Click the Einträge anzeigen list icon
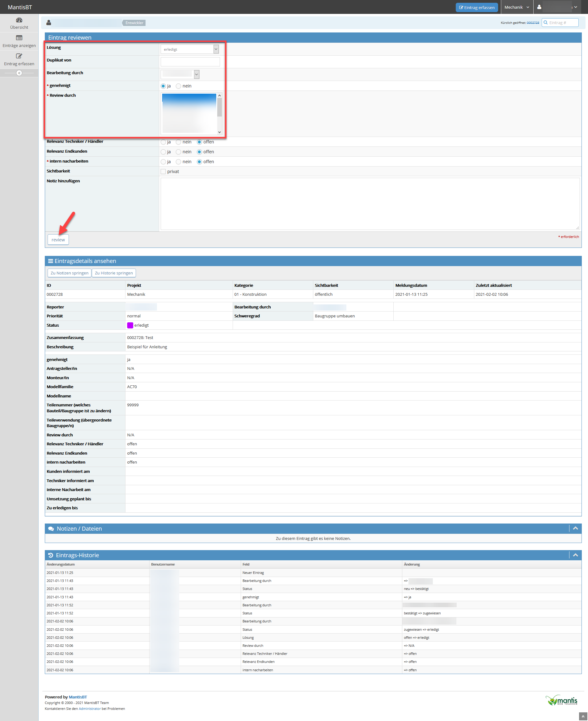This screenshot has height=721, width=588. (x=19, y=38)
